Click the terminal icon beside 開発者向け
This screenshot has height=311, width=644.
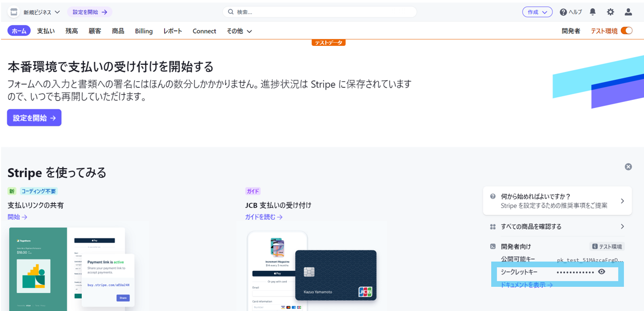[x=493, y=247]
